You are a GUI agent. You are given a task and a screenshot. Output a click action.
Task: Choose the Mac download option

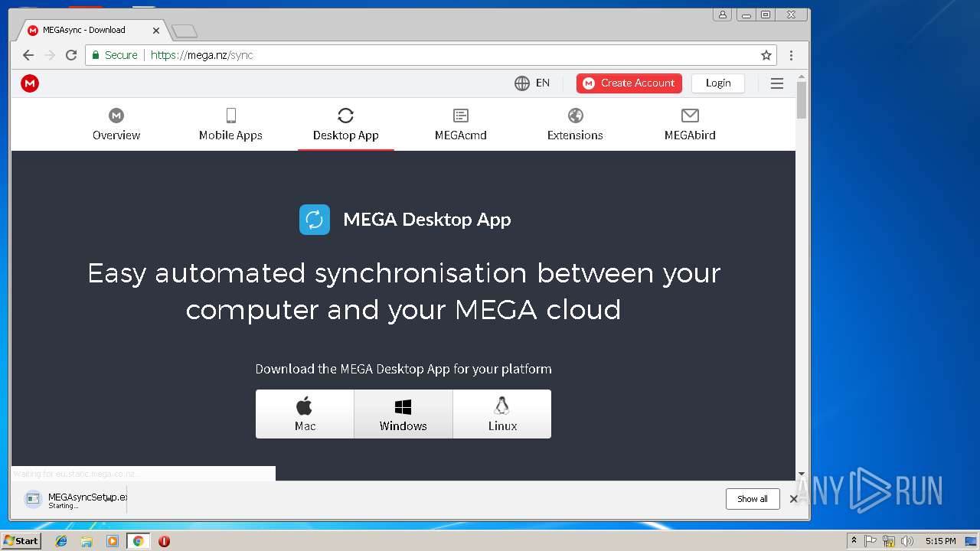[305, 414]
